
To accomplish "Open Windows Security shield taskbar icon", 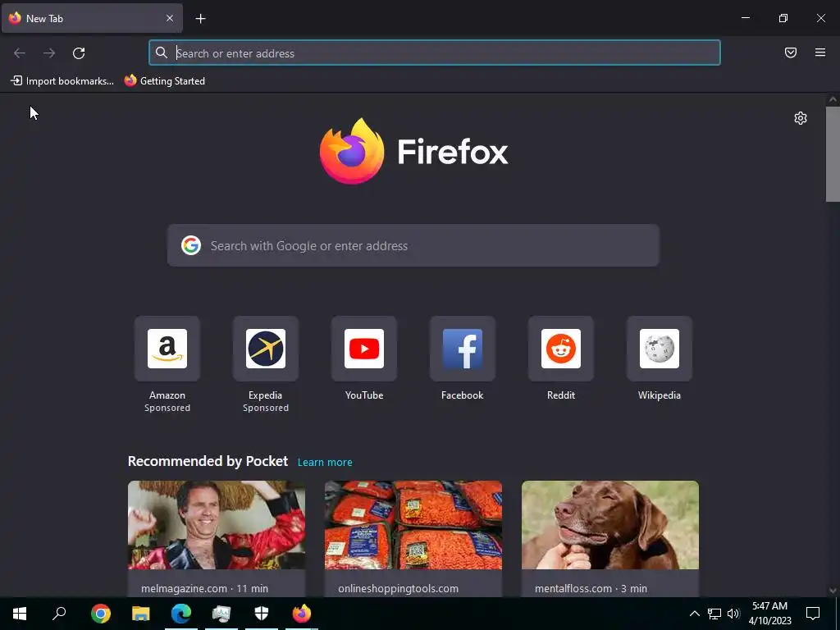I will [x=262, y=614].
